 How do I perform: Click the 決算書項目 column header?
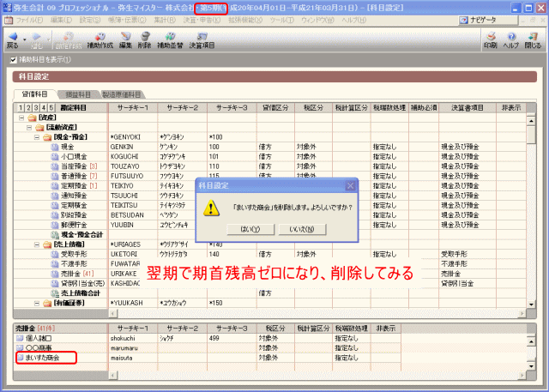[x=468, y=108]
